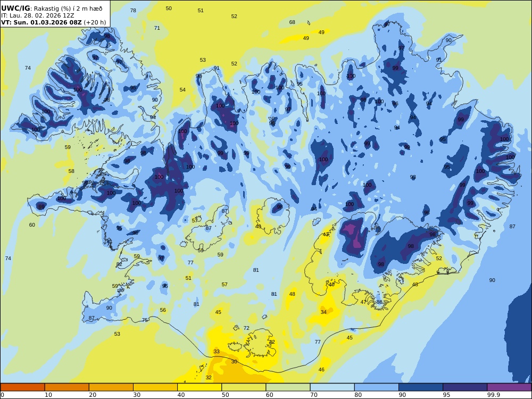Click the map value 58 in the western bay
This screenshot has width=532, height=399.
click(71, 171)
